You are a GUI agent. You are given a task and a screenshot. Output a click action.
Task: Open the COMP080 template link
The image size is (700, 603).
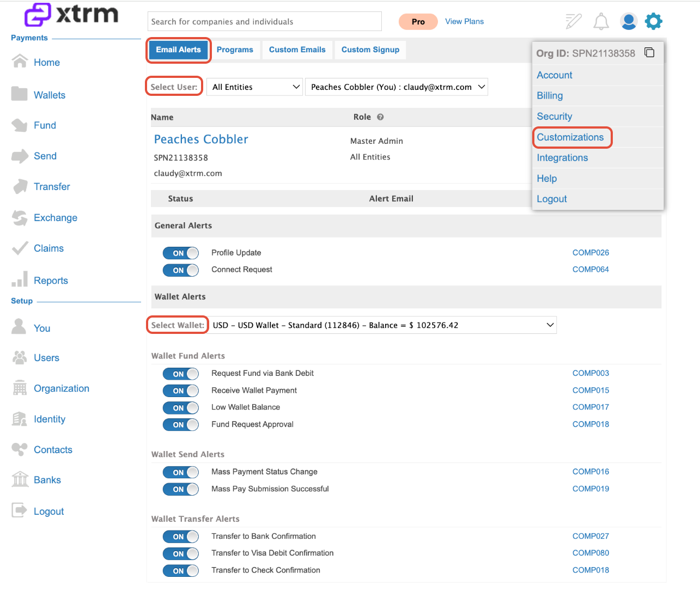[591, 553]
